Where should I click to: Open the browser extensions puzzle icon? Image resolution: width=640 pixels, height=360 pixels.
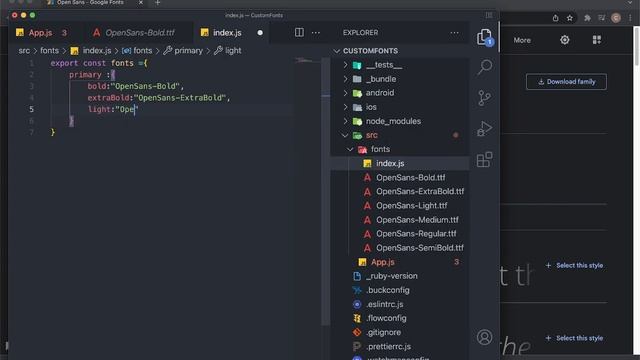tap(587, 18)
